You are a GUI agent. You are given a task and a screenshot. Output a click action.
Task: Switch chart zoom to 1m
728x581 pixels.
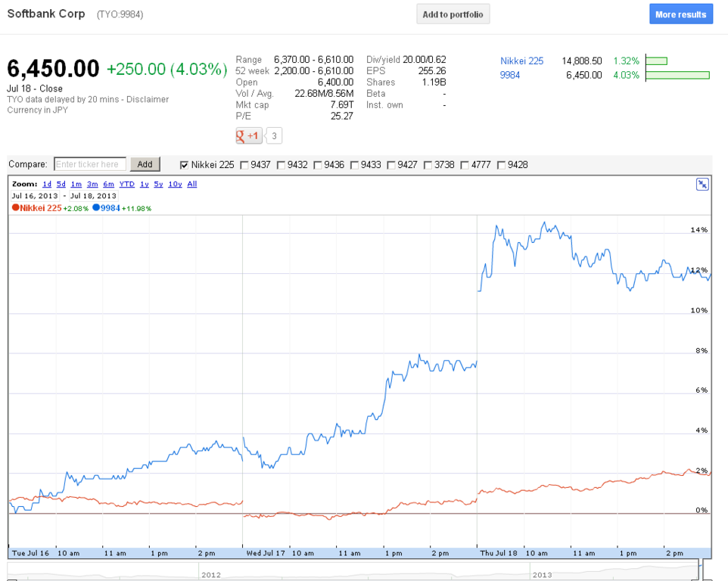(76, 185)
